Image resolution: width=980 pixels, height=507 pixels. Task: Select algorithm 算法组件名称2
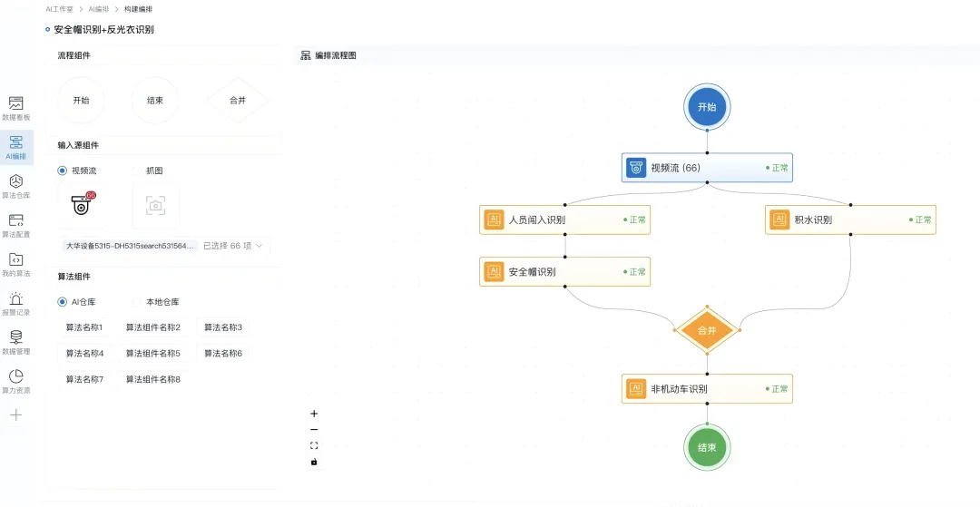click(153, 327)
